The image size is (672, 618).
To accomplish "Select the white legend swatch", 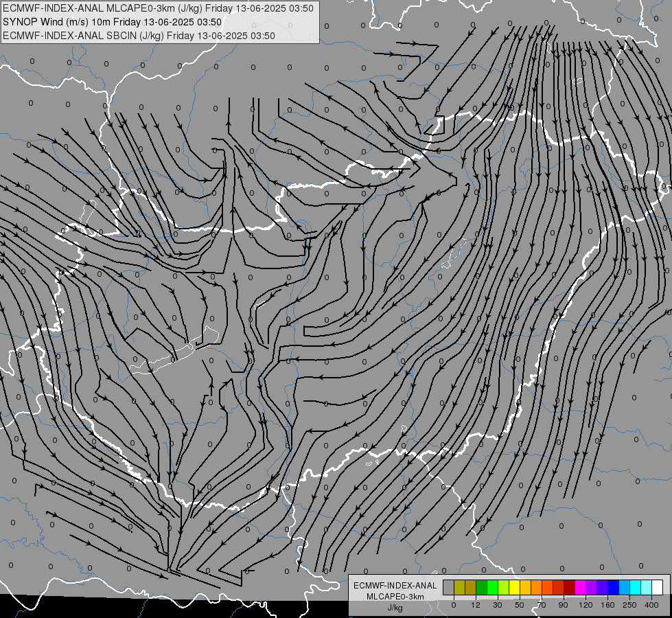I will (x=658, y=587).
